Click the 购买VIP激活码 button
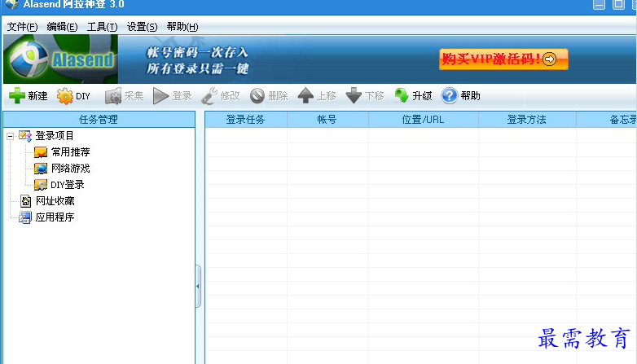Screen dimensions: 637x364 click(x=503, y=59)
